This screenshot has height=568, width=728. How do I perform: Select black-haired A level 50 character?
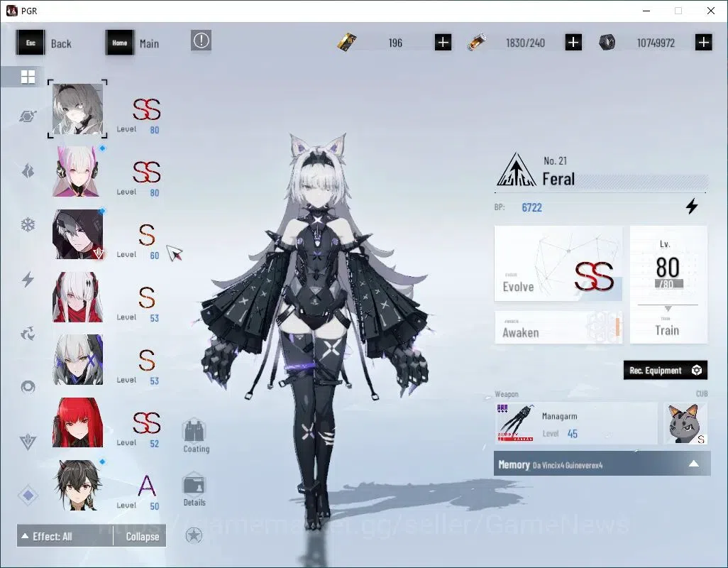click(77, 485)
